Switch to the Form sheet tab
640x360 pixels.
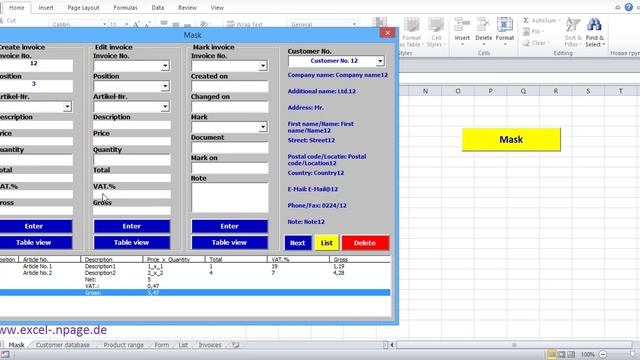coord(162,345)
